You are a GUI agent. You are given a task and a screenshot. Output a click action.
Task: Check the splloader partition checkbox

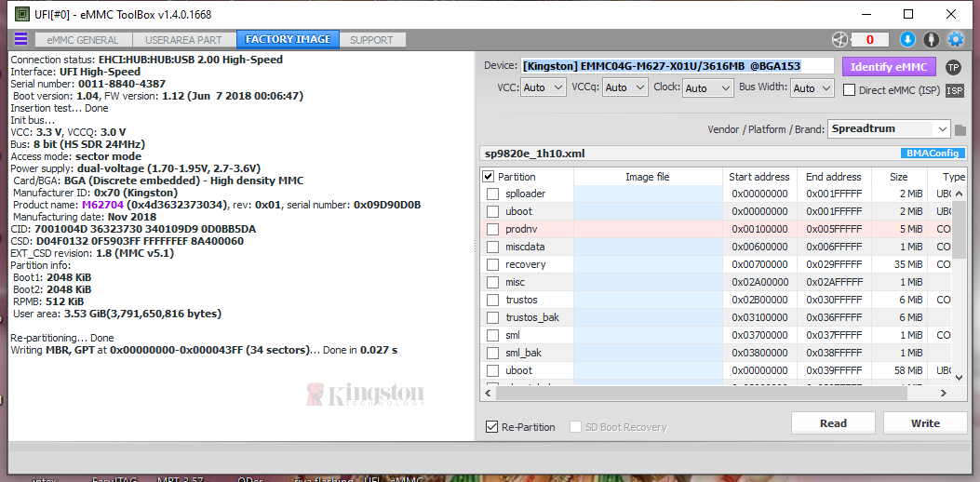click(492, 194)
